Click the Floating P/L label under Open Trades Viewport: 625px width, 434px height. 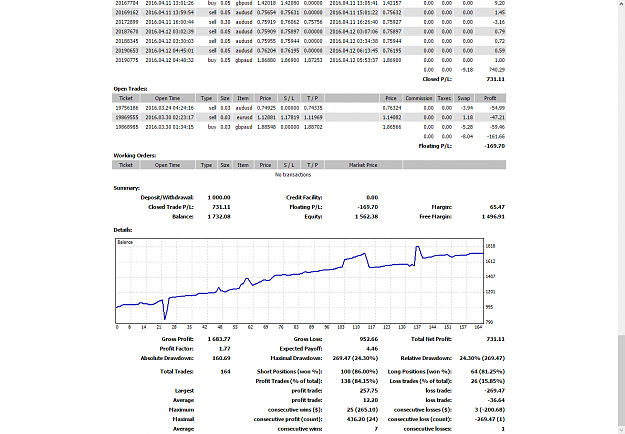coord(435,146)
